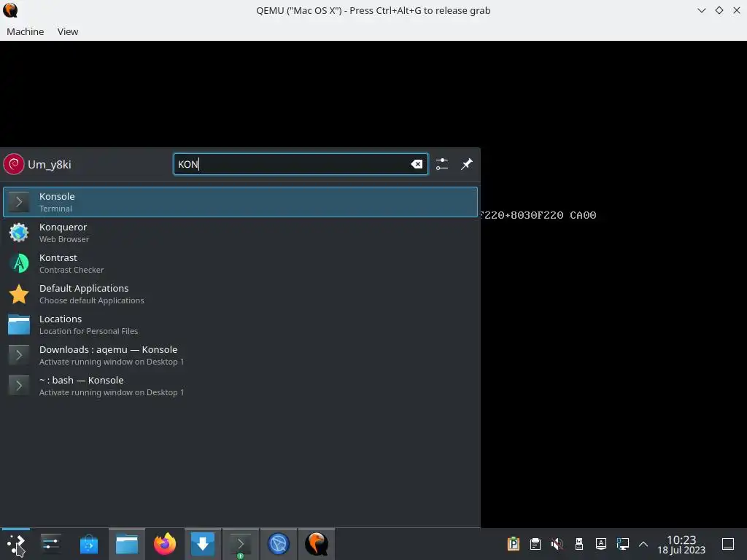Open Kontrast contrast checker result

pyautogui.click(x=240, y=263)
